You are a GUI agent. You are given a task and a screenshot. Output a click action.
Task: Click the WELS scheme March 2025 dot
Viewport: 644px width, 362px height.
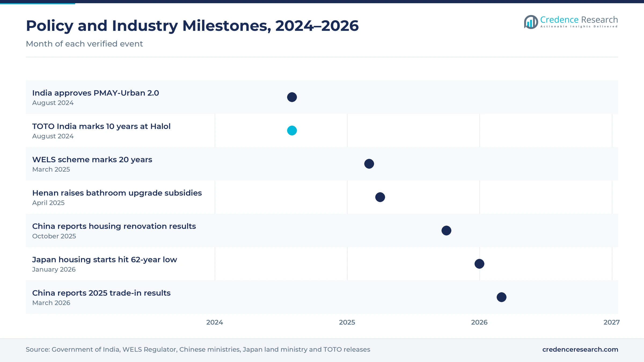tap(369, 164)
